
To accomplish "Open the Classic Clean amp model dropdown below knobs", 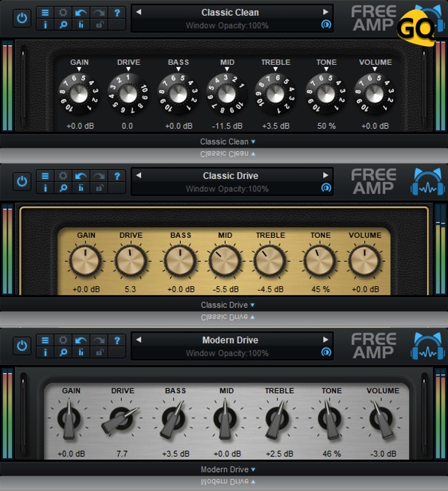I will 228,142.
